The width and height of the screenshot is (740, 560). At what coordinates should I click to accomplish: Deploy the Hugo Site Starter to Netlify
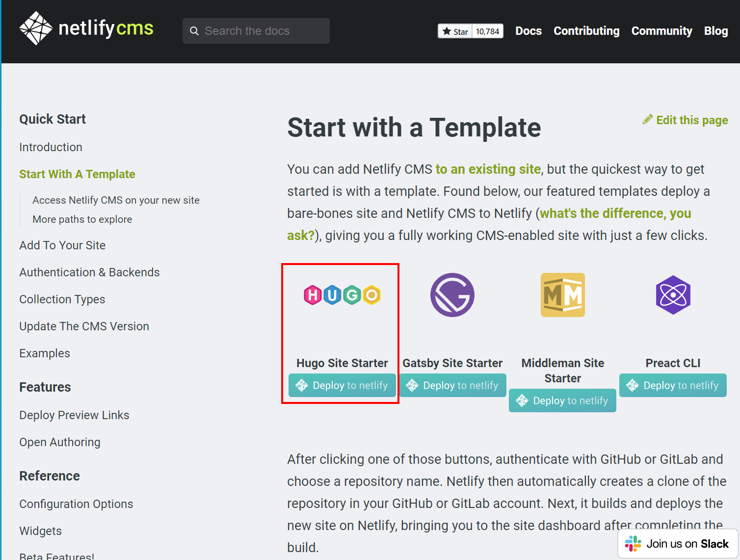[x=342, y=385]
